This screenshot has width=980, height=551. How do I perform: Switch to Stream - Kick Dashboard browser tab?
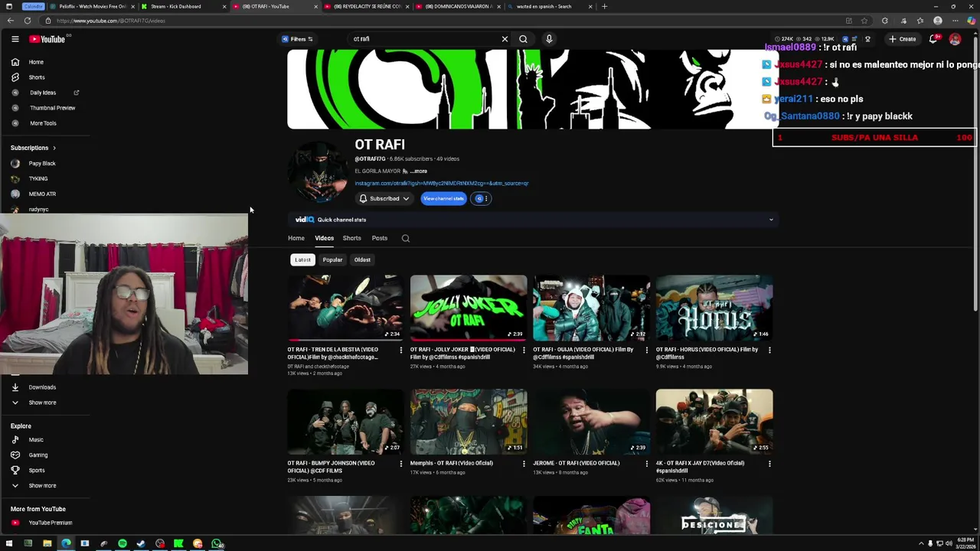(183, 6)
